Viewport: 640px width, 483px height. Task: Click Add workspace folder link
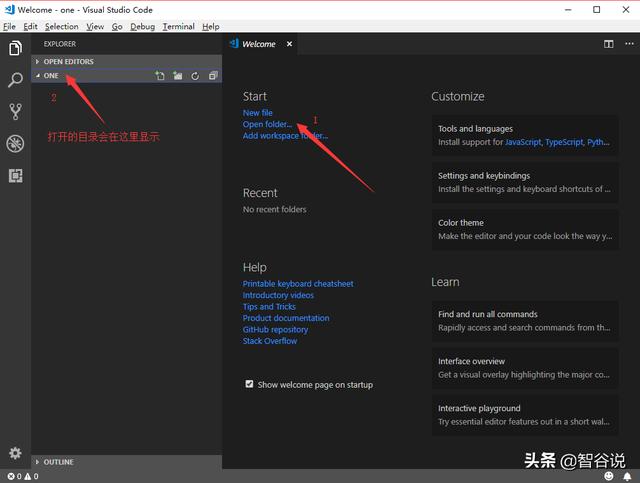pyautogui.click(x=285, y=136)
